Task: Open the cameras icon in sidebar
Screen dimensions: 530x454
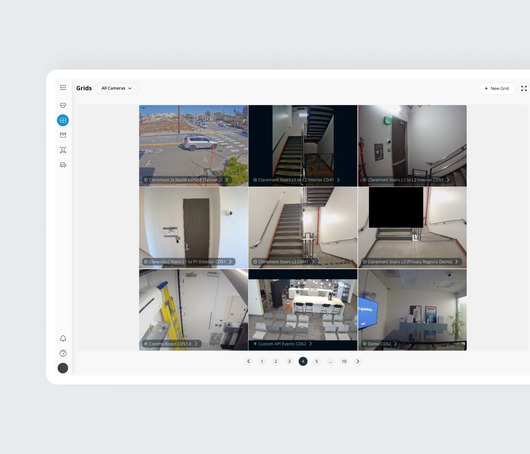Action: coord(63,105)
